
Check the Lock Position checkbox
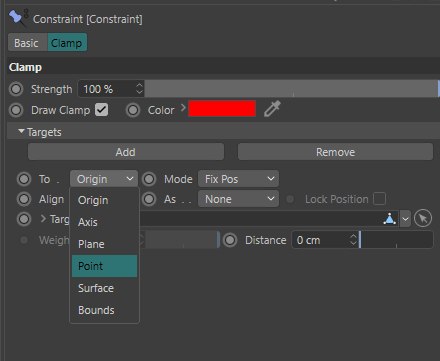379,199
